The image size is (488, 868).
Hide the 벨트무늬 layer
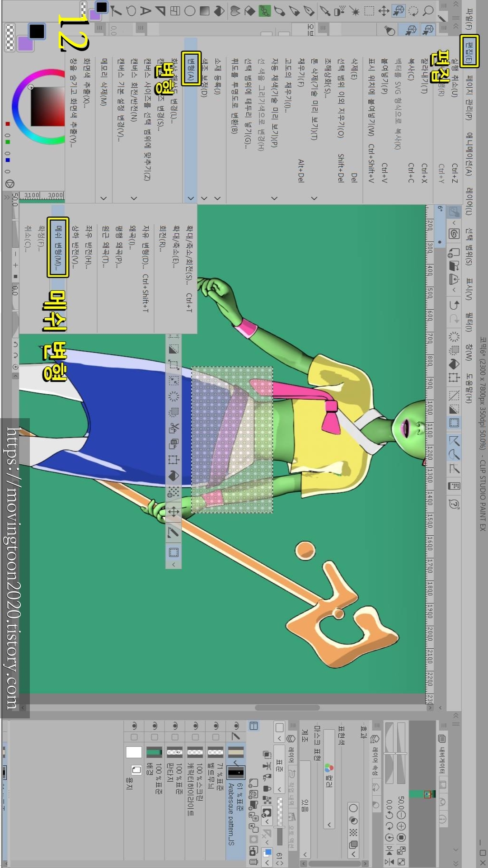click(x=216, y=726)
